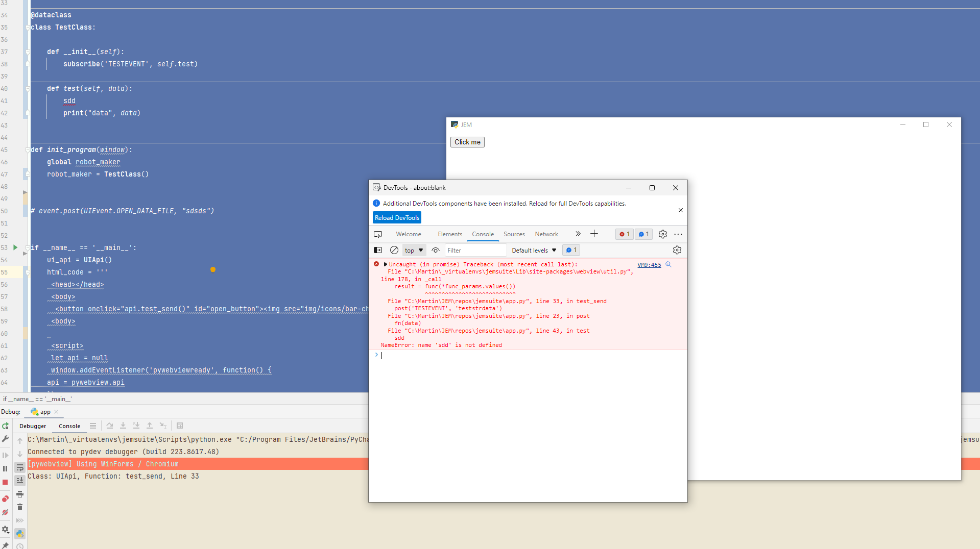Open DevTools error count badge
The height and width of the screenshot is (549, 980).
click(625, 234)
